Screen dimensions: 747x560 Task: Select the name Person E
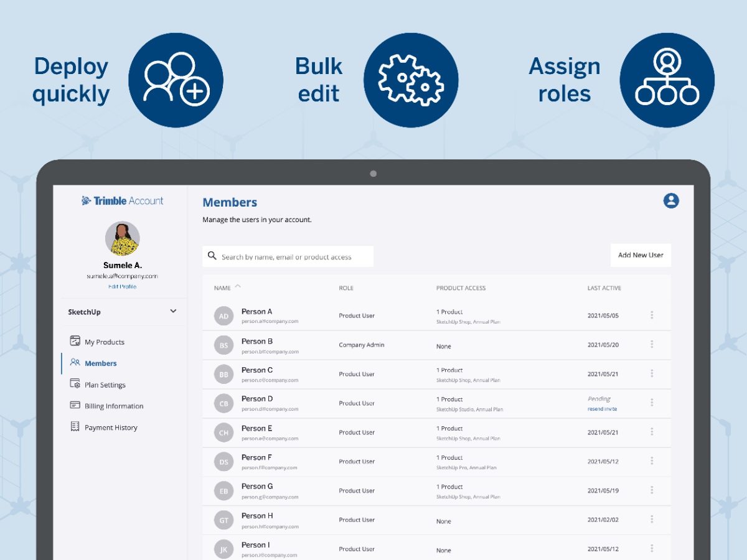257,428
